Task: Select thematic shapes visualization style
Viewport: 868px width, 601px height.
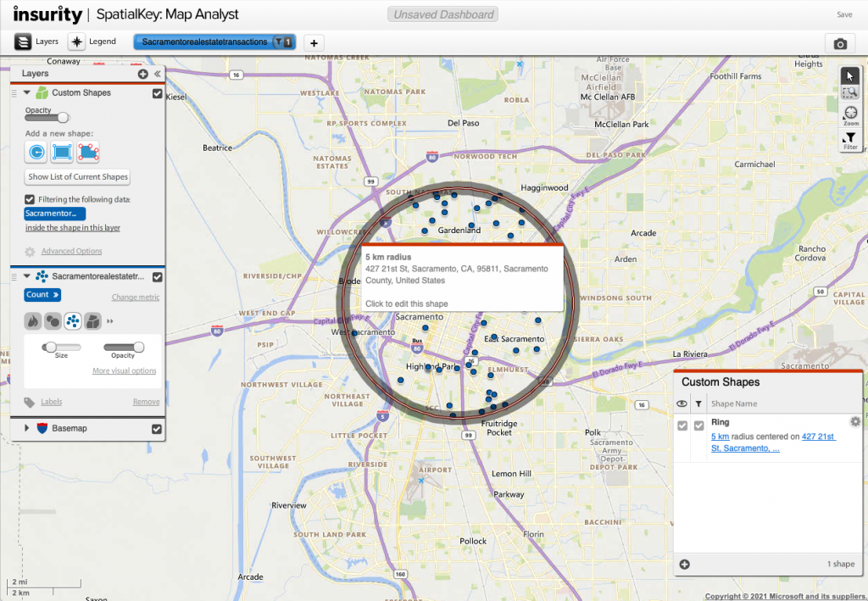Action: (92, 321)
